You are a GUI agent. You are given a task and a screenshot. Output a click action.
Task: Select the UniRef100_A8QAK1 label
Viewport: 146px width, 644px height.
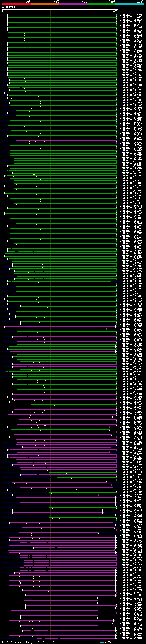coord(131,321)
